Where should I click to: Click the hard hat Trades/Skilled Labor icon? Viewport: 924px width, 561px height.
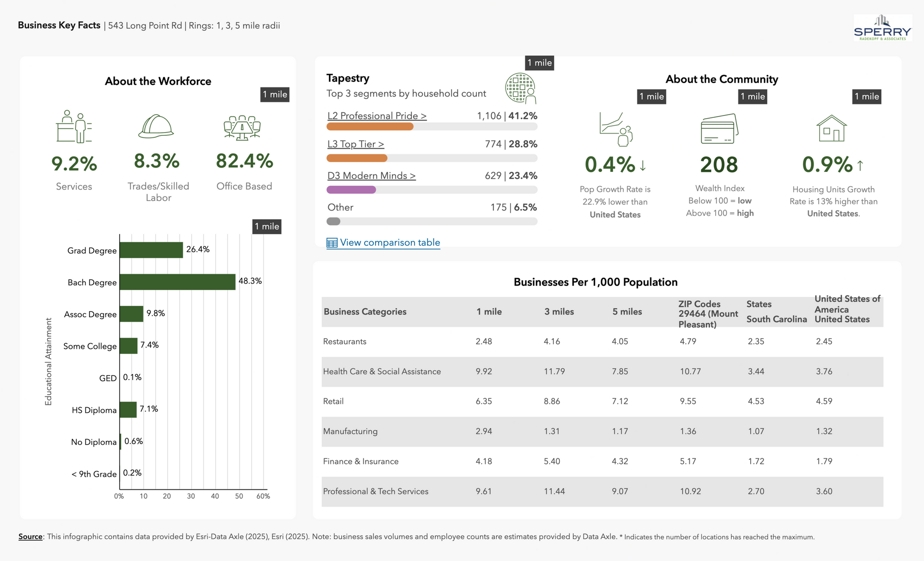coord(156,126)
